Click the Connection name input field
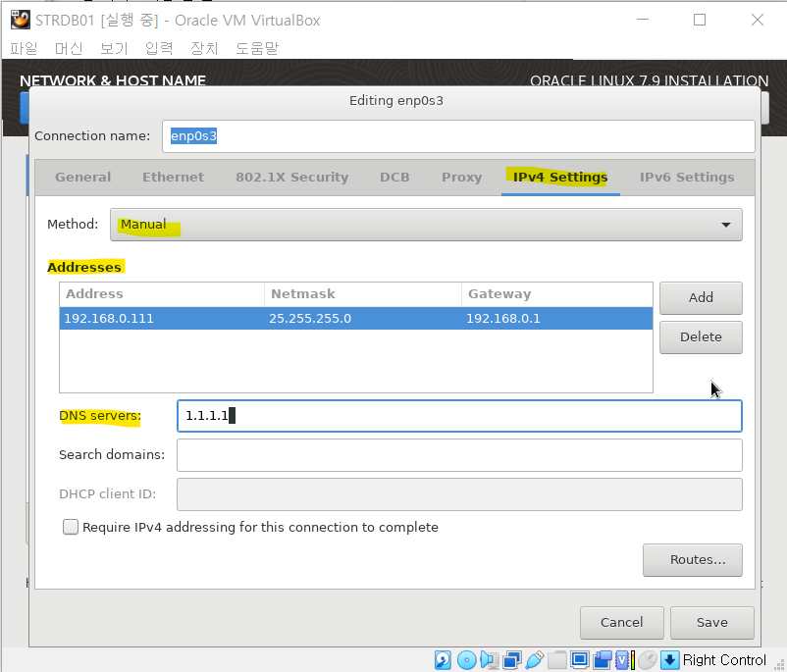 pyautogui.click(x=458, y=136)
